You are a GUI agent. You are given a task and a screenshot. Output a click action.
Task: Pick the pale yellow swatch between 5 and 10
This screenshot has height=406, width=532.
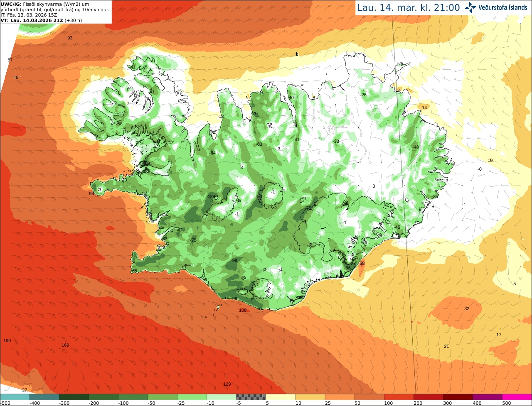point(281,397)
